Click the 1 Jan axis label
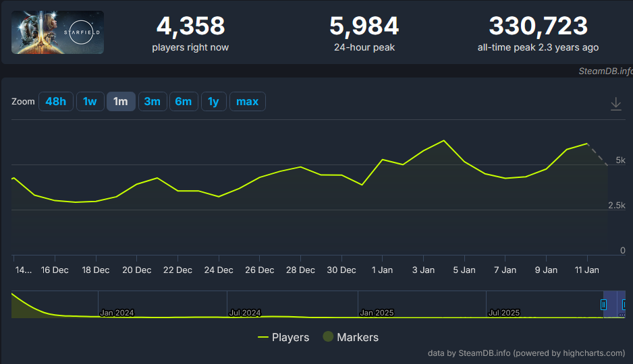The image size is (633, 364). (x=383, y=270)
